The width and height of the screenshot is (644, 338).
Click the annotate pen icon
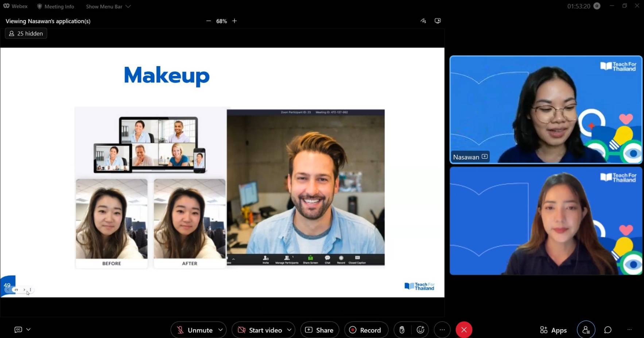pyautogui.click(x=423, y=21)
